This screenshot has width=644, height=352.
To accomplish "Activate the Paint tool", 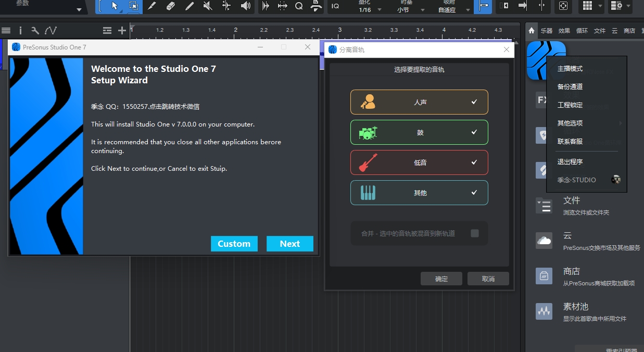I will pyautogui.click(x=189, y=7).
